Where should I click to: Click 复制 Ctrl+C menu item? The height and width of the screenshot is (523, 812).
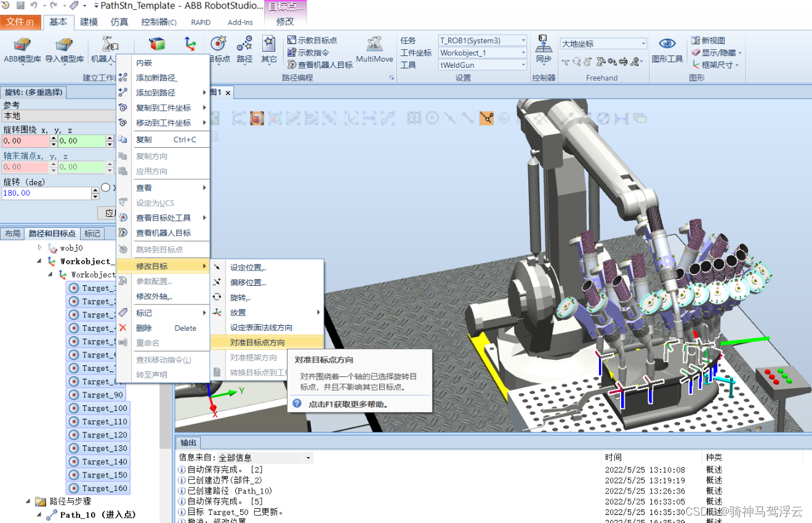click(163, 140)
